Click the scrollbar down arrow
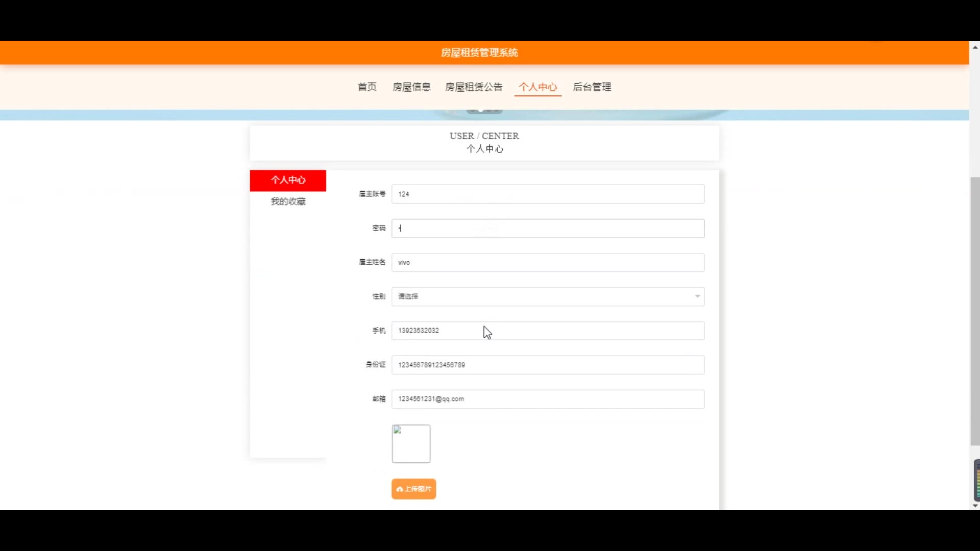This screenshot has width=980, height=551. (974, 506)
